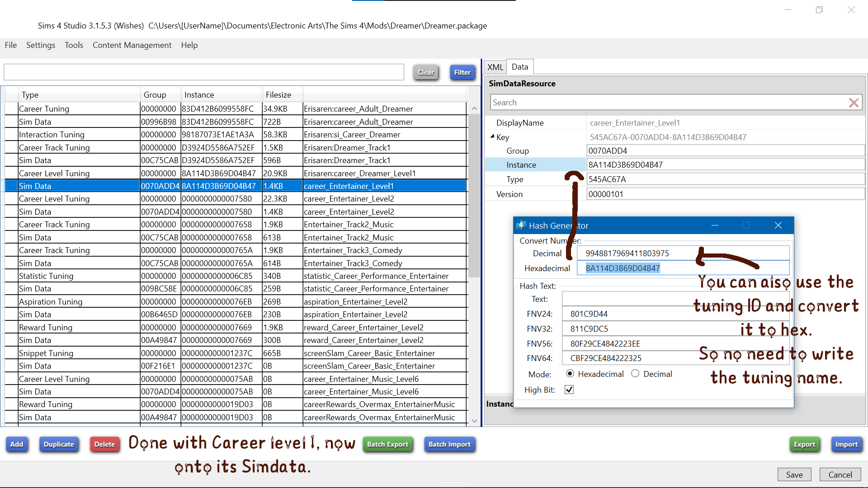
Task: Select the Erisaren:si_Career_Dreamer Interaction Tuning row
Action: (236, 135)
